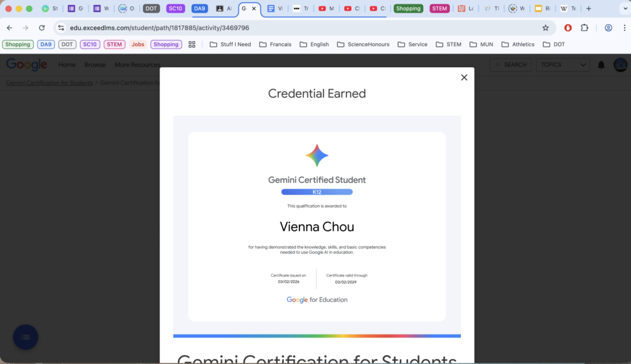Switch to the first tab labeled St
Image resolution: width=631 pixels, height=364 pixels.
[50, 9]
